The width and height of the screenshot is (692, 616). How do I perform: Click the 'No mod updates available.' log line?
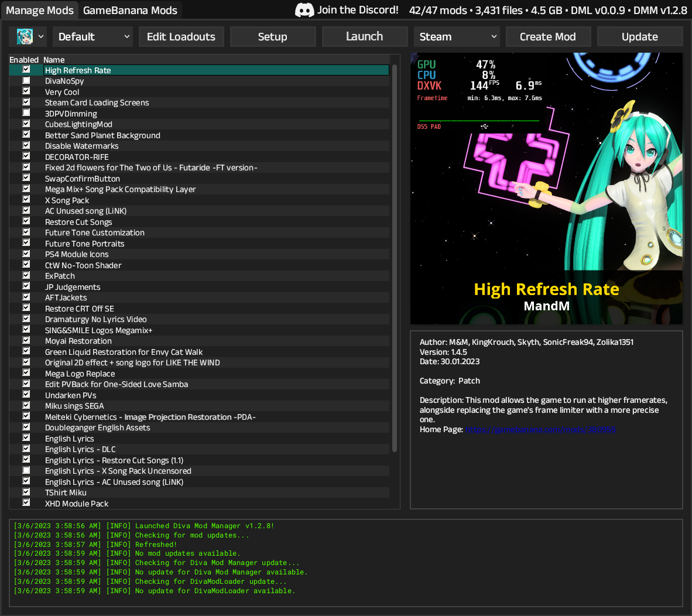pos(127,553)
